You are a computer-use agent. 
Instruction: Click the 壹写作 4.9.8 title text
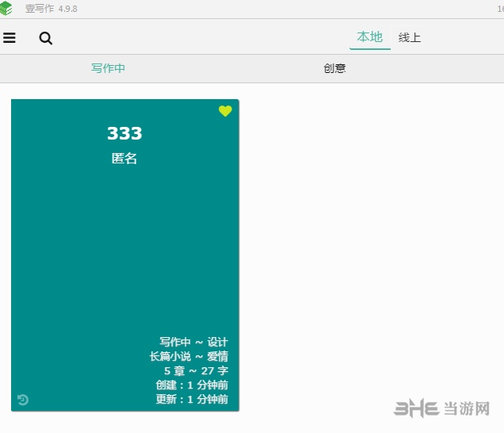(51, 9)
